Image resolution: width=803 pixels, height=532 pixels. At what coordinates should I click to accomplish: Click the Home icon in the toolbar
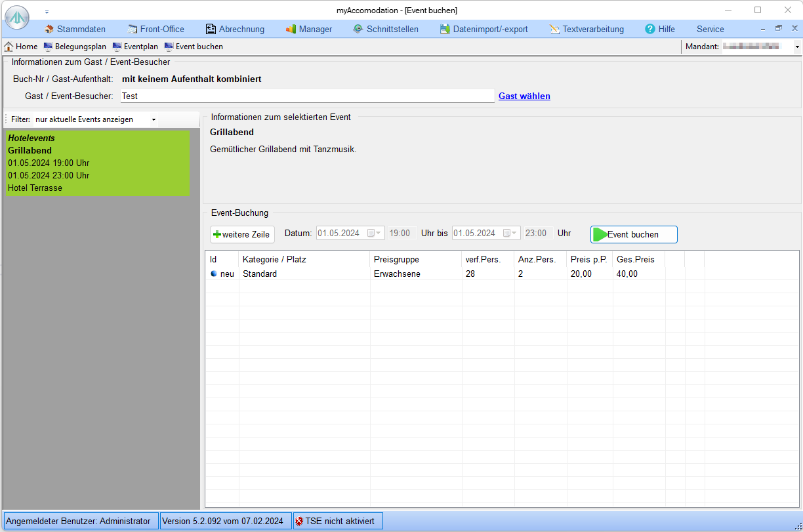[9, 47]
